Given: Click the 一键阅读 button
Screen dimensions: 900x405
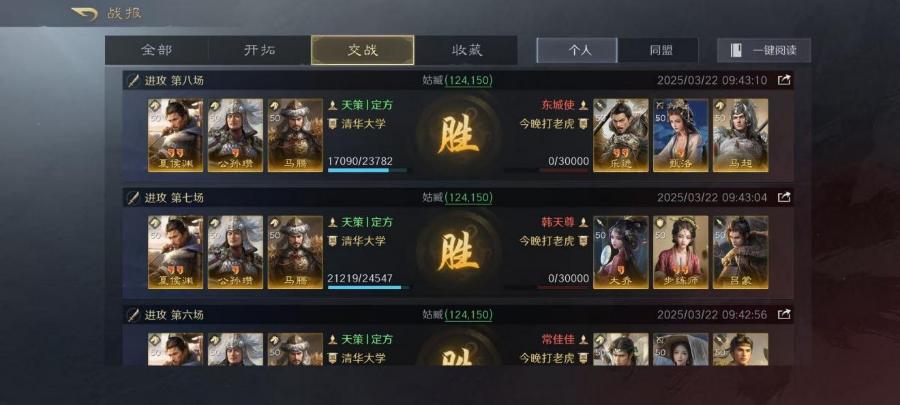Looking at the screenshot, I should pyautogui.click(x=764, y=50).
